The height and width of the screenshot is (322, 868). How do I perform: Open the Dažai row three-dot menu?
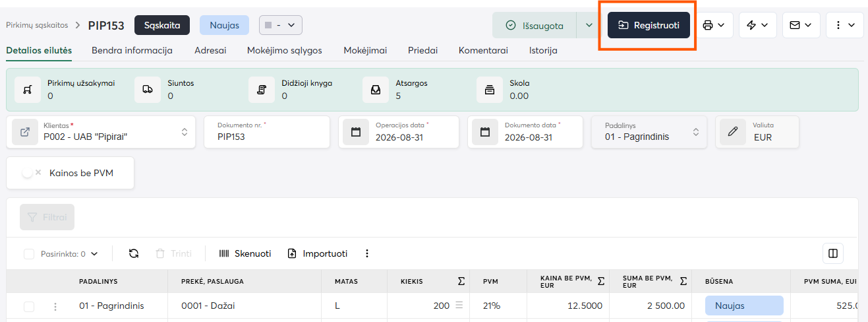(x=55, y=306)
